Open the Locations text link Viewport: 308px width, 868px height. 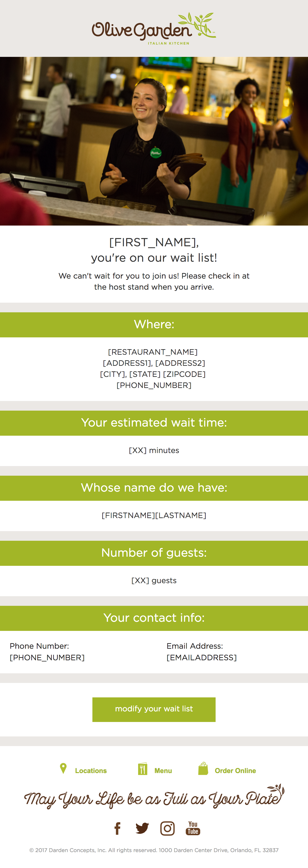(x=91, y=771)
